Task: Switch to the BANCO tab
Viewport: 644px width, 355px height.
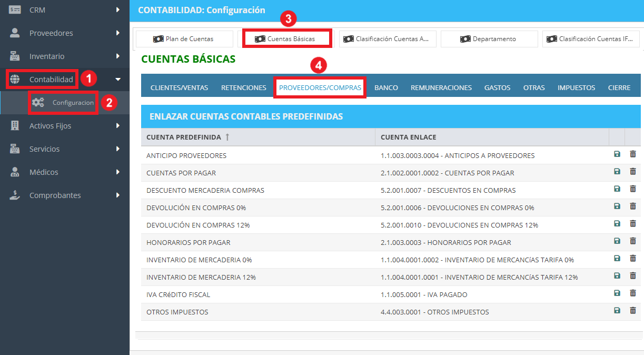Action: (386, 88)
